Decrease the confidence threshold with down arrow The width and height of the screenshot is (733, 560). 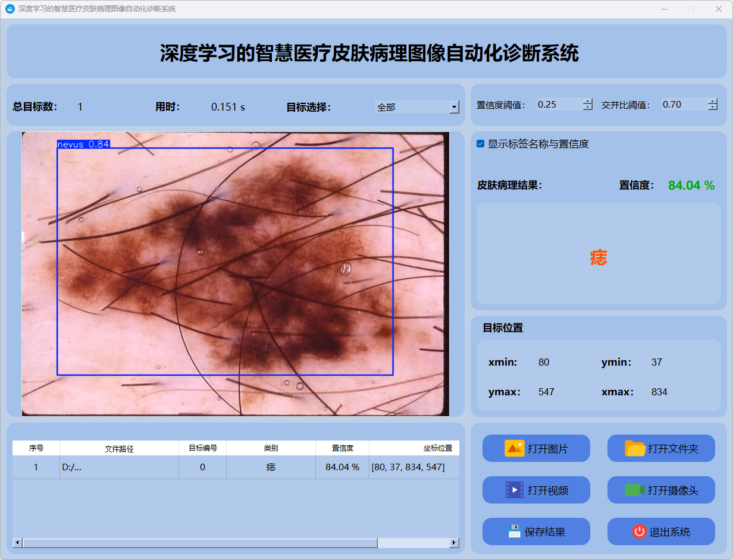click(588, 108)
